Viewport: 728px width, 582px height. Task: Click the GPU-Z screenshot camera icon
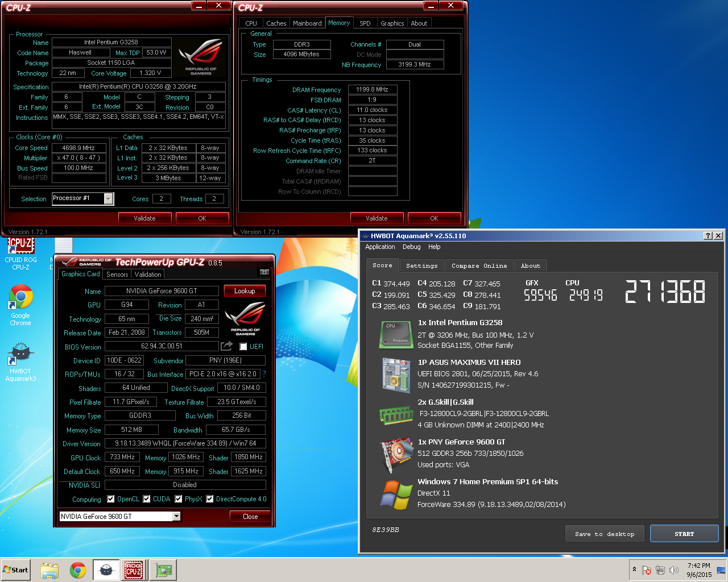(x=264, y=272)
